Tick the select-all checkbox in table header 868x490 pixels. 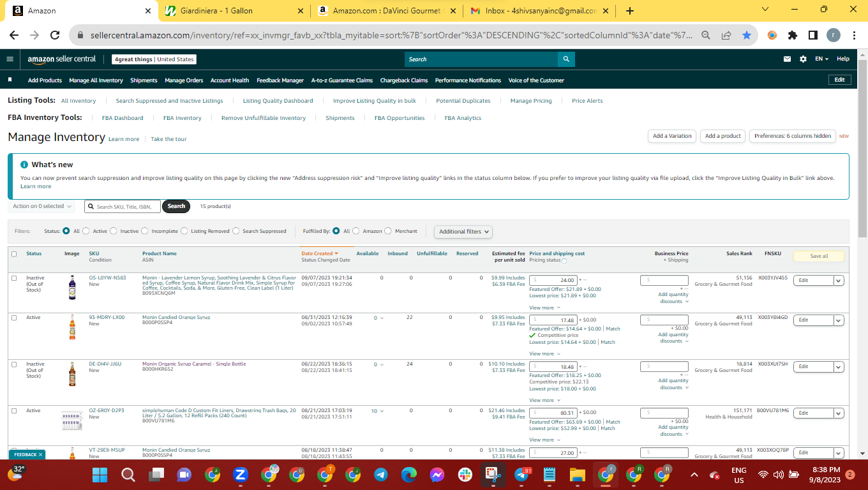14,254
